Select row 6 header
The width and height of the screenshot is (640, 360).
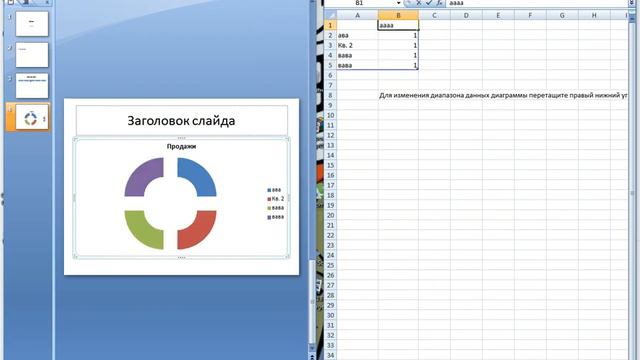coord(330,75)
